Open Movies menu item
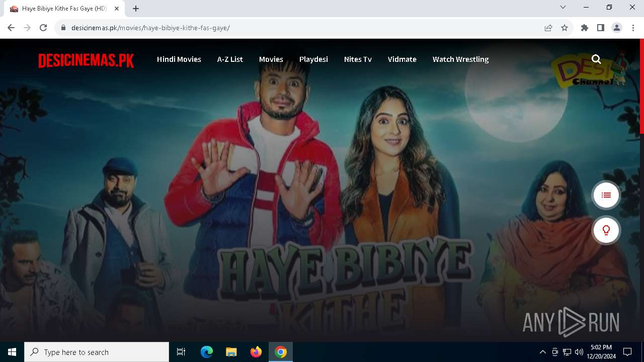The image size is (644, 362). point(271,59)
